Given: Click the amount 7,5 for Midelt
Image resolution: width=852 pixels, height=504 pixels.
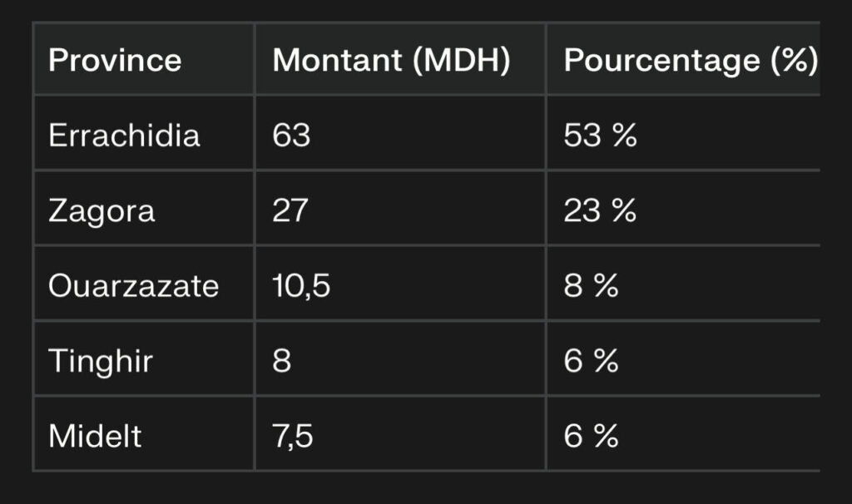Looking at the screenshot, I should (x=293, y=437).
